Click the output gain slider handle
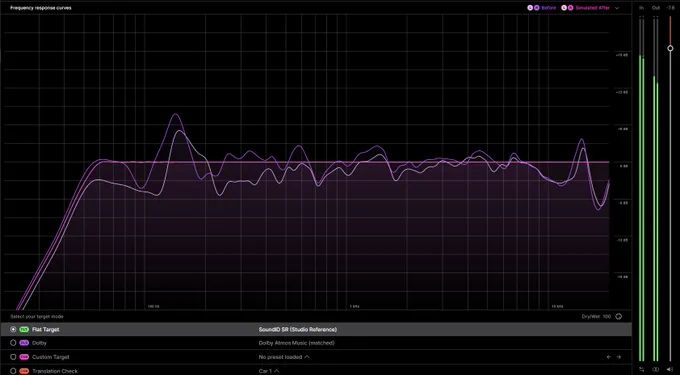 pyautogui.click(x=670, y=48)
